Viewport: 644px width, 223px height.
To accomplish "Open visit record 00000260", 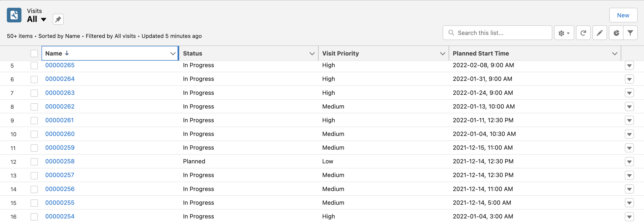I will pyautogui.click(x=60, y=134).
